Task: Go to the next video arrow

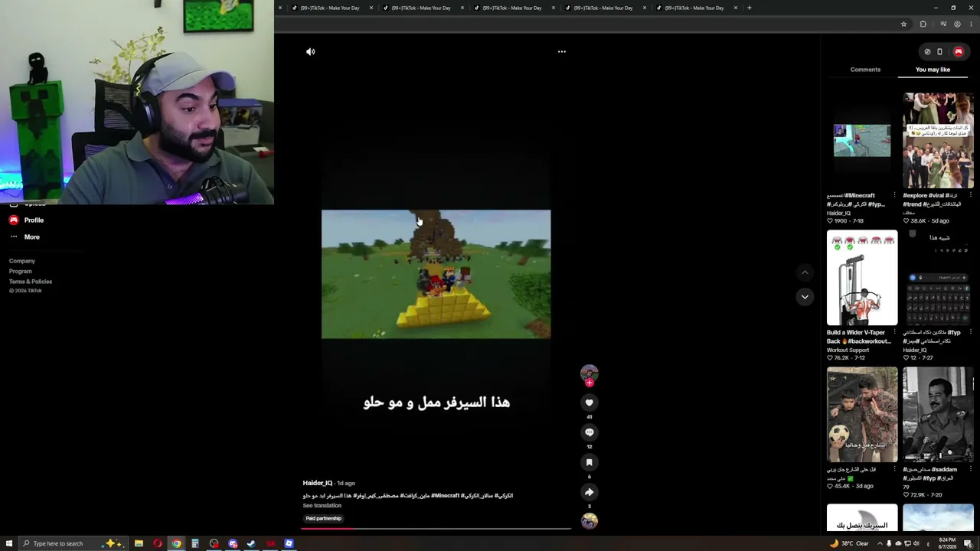Action: [805, 297]
